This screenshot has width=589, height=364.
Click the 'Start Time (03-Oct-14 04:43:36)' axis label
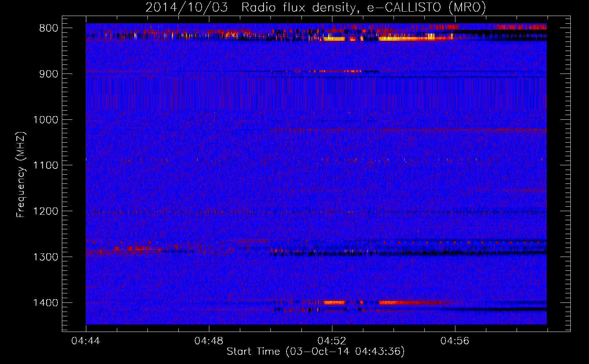[x=316, y=352]
